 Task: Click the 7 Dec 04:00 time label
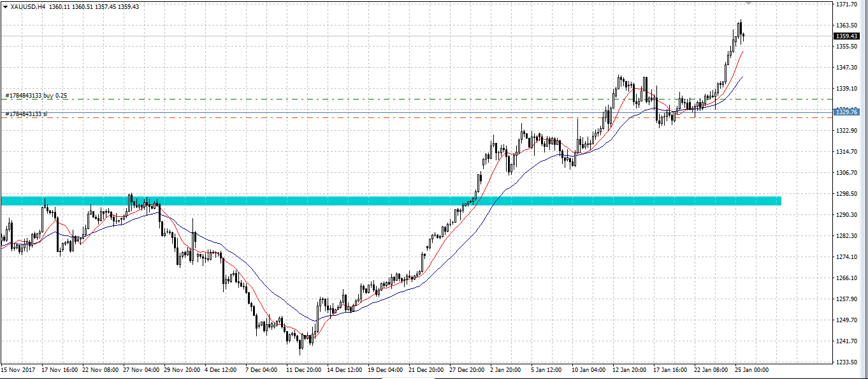[261, 370]
